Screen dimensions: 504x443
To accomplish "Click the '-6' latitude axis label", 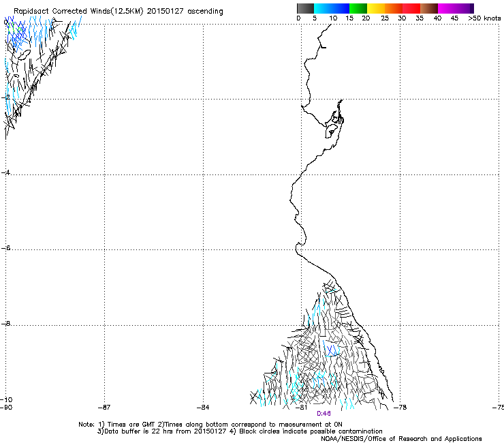I will (x=6, y=247).
